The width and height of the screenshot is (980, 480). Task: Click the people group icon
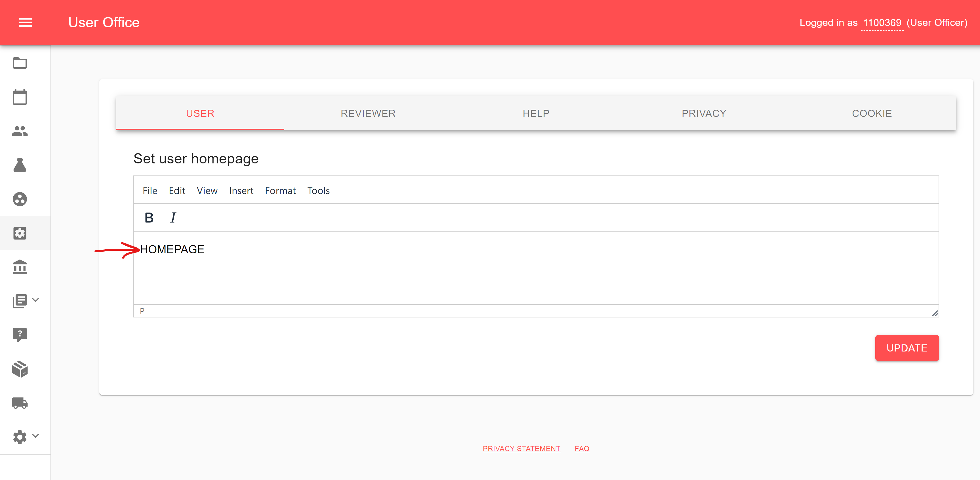pos(20,131)
